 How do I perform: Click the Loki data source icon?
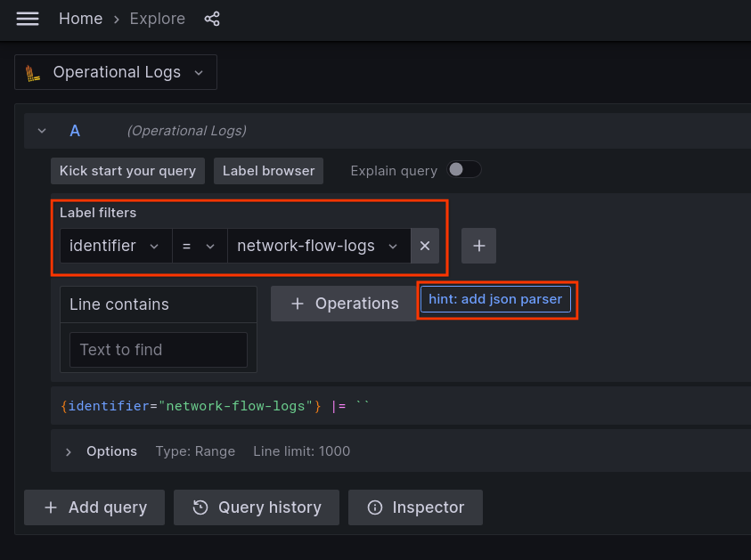[32, 72]
